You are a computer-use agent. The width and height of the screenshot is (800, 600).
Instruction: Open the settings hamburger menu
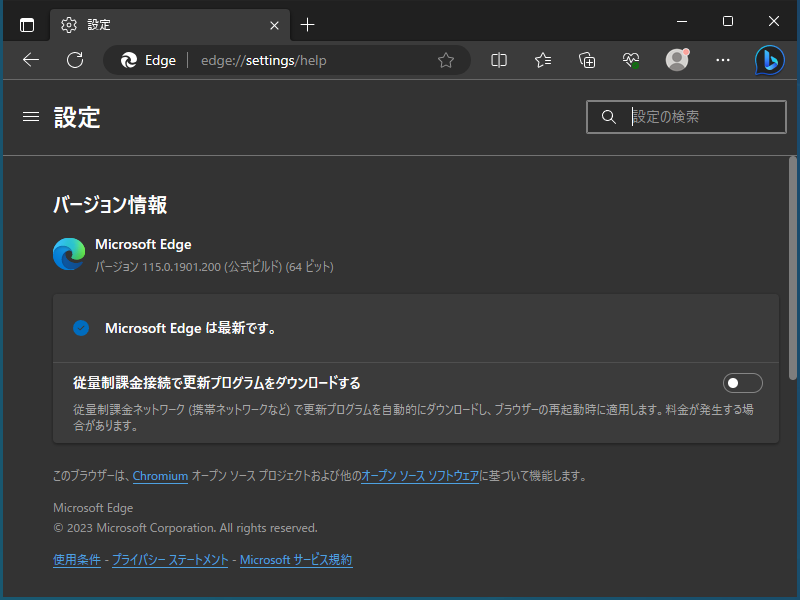[x=30, y=116]
